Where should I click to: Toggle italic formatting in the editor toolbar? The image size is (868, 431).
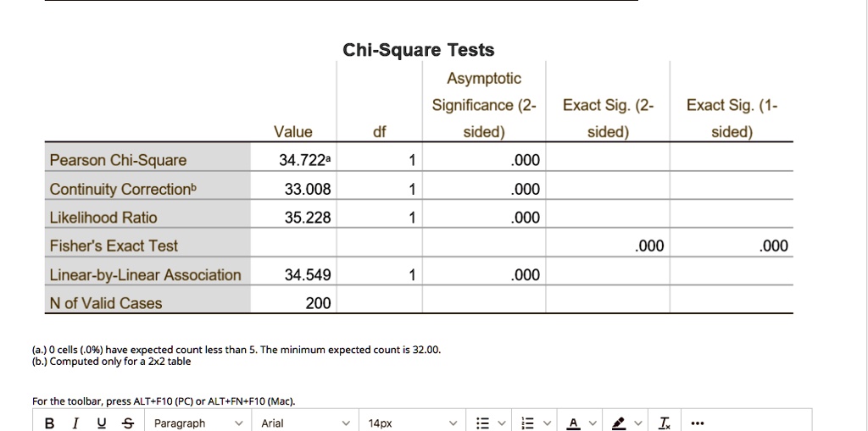(75, 423)
